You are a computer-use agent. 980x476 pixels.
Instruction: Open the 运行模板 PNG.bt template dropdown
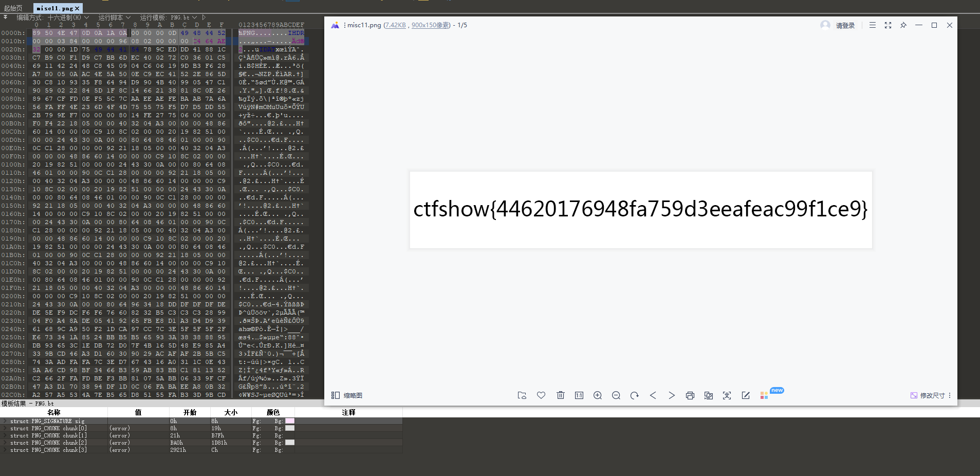point(194,17)
